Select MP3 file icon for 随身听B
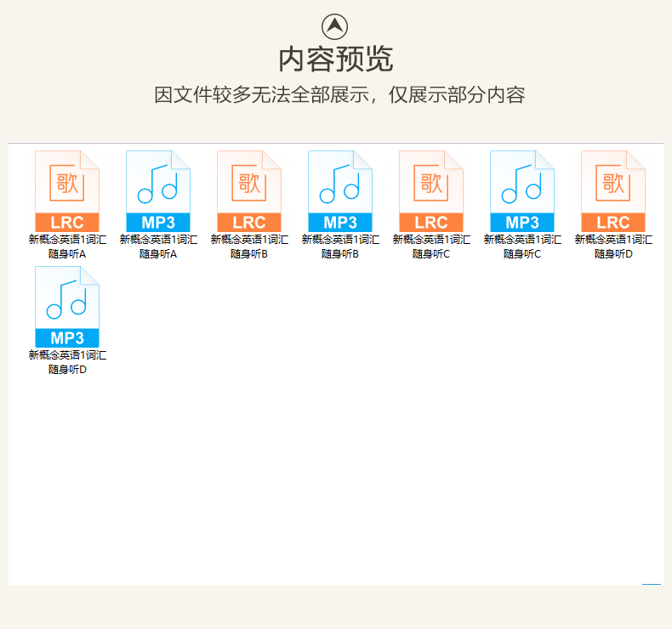This screenshot has height=629, width=672. click(340, 191)
